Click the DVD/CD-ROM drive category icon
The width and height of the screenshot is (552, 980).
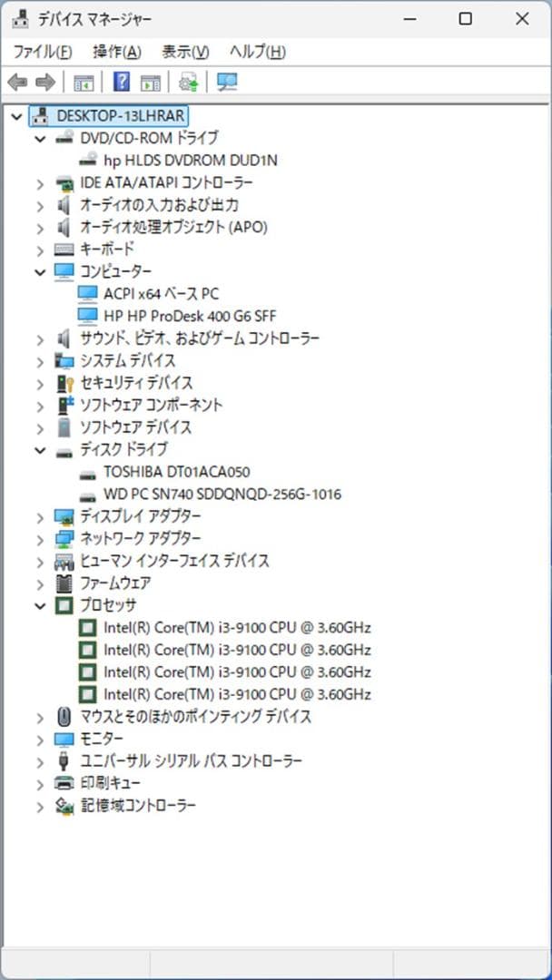64,138
